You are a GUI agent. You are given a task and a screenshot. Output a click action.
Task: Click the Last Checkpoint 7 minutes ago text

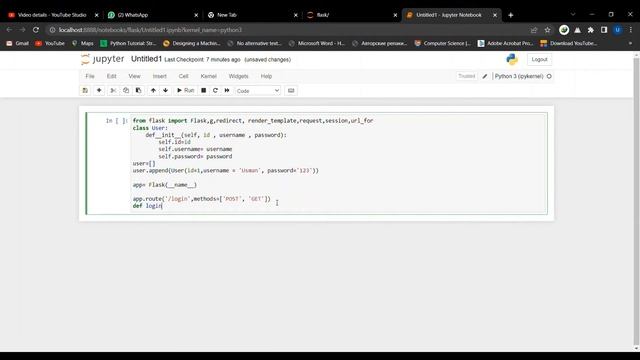point(202,60)
